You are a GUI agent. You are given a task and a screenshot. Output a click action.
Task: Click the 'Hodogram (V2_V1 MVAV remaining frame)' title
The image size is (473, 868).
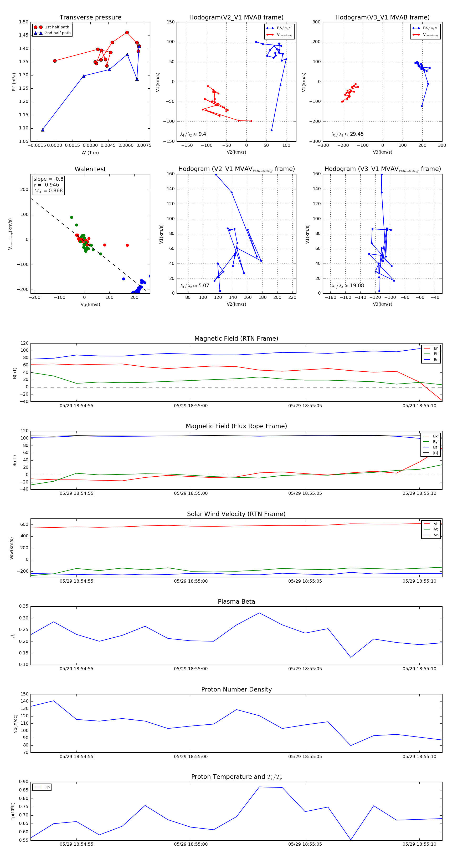236,169
